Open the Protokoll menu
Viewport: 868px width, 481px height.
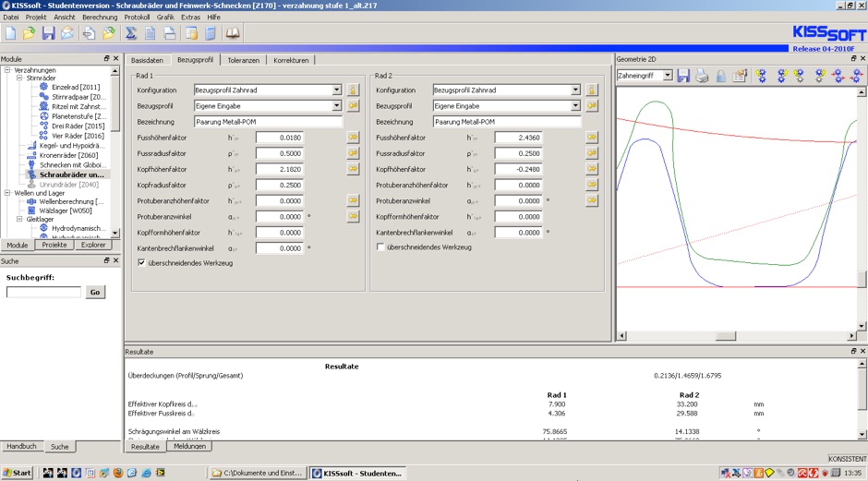point(137,18)
